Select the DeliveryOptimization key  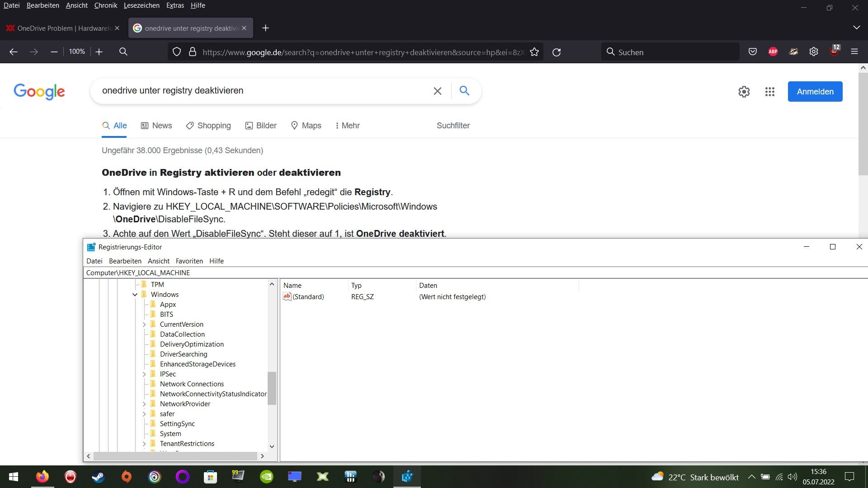point(192,344)
